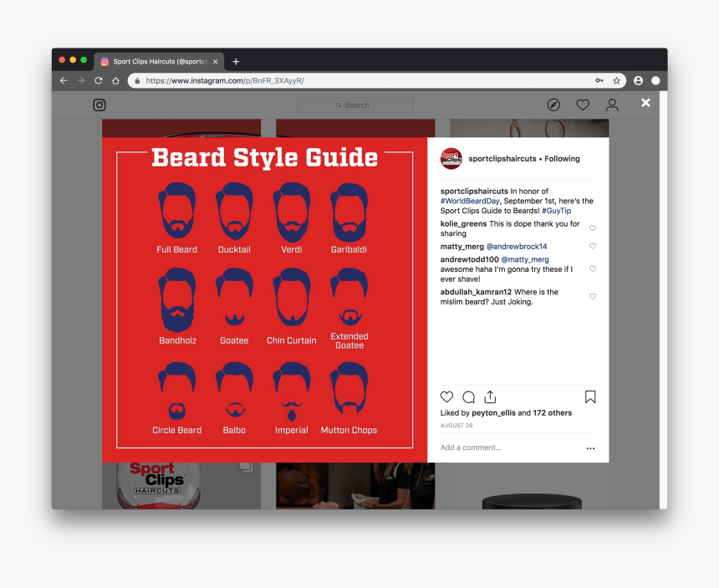The height and width of the screenshot is (588, 719).
Task: Open the #GuyTip hashtag link
Action: click(x=556, y=211)
